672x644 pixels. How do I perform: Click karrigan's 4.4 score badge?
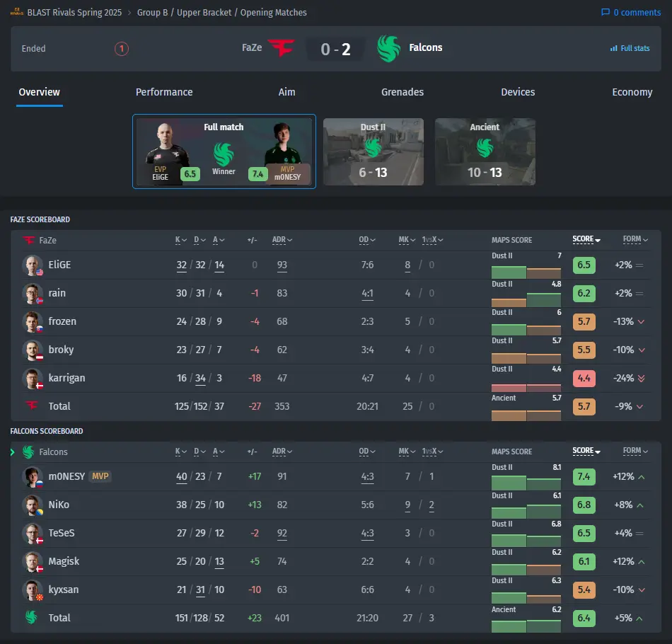[x=584, y=378]
